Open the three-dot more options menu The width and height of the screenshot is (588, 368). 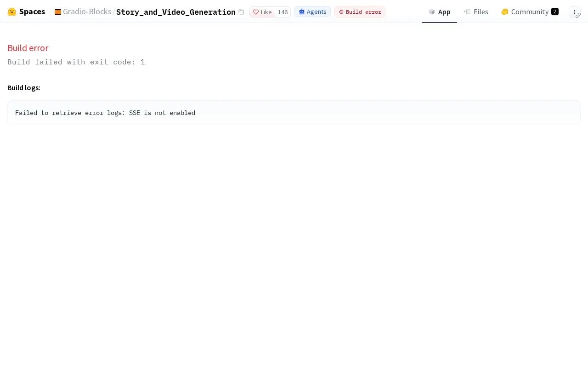click(575, 12)
